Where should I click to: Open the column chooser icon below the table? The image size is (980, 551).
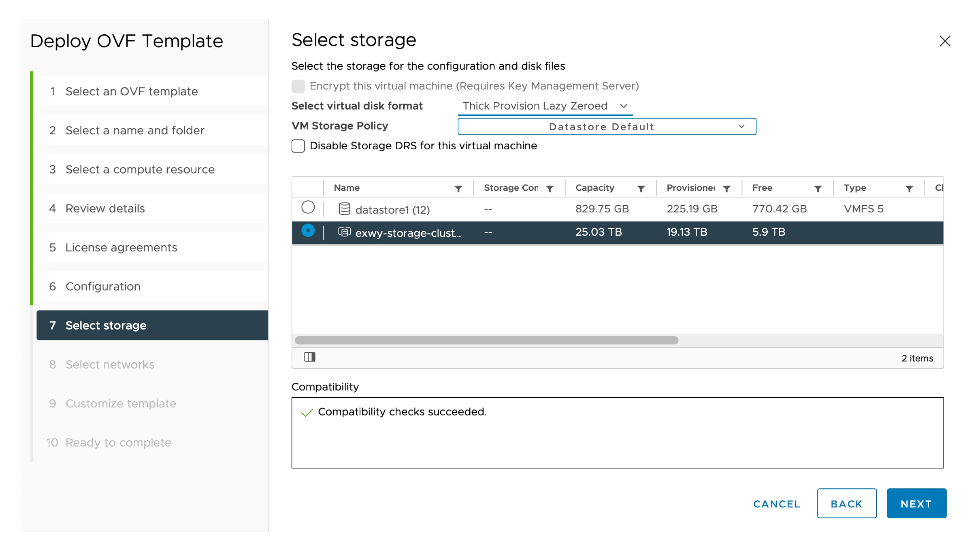pos(310,357)
